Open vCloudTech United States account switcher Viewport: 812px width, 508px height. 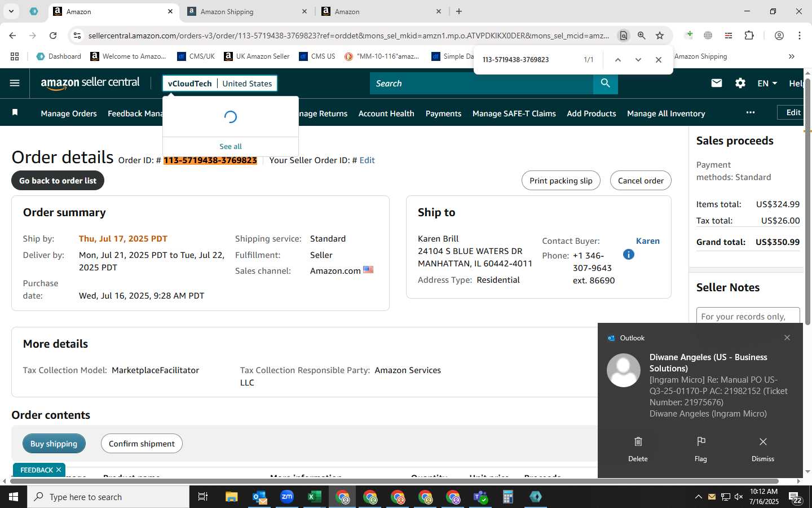[x=220, y=84]
